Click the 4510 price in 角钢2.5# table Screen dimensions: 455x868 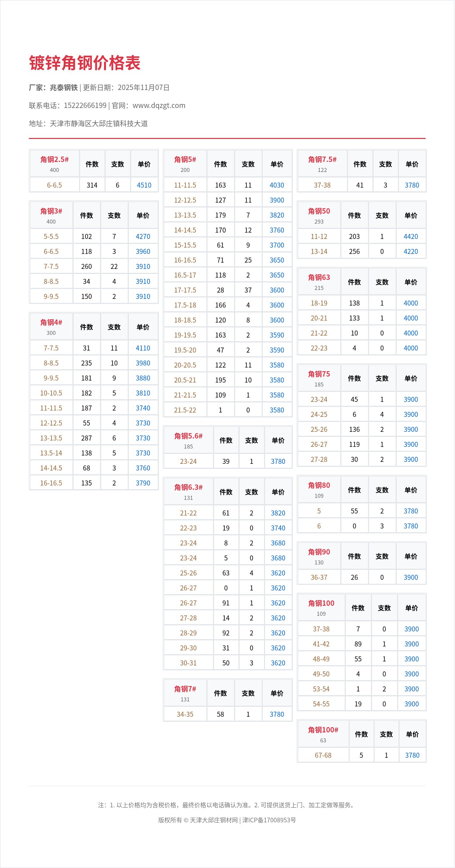(144, 185)
